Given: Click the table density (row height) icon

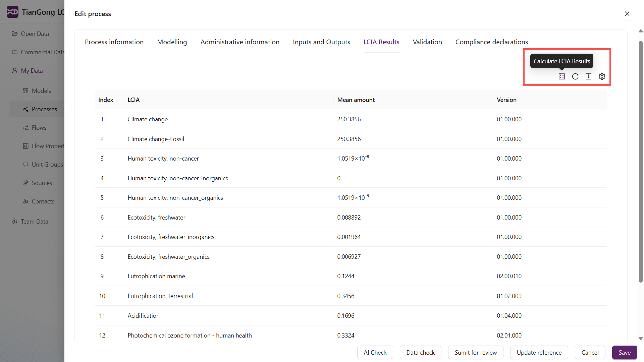Looking at the screenshot, I should tap(589, 76).
